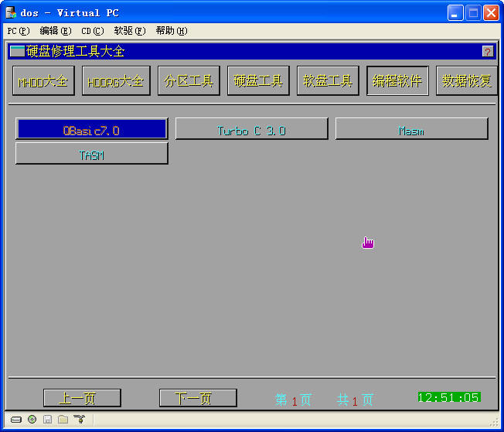This screenshot has width=504, height=432.
Task: Launch Turbo C 3.0
Action: tap(252, 128)
